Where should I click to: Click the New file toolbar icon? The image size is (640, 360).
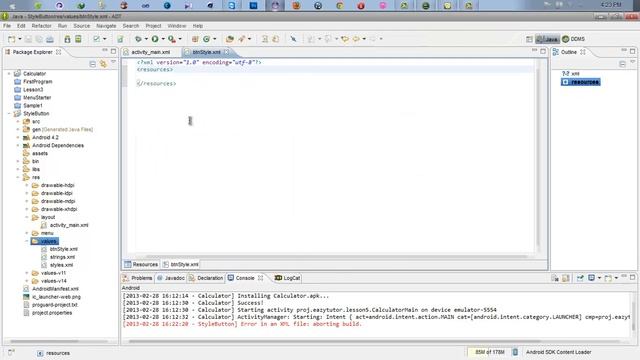click(11, 39)
